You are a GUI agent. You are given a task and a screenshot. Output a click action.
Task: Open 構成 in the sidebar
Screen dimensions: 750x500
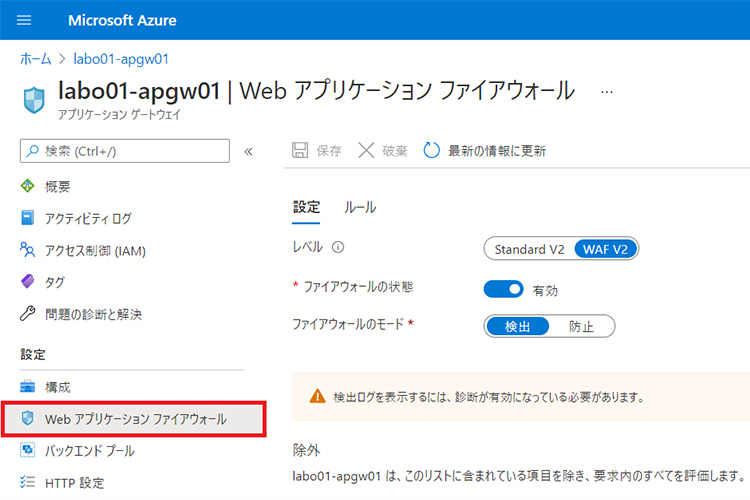57,387
